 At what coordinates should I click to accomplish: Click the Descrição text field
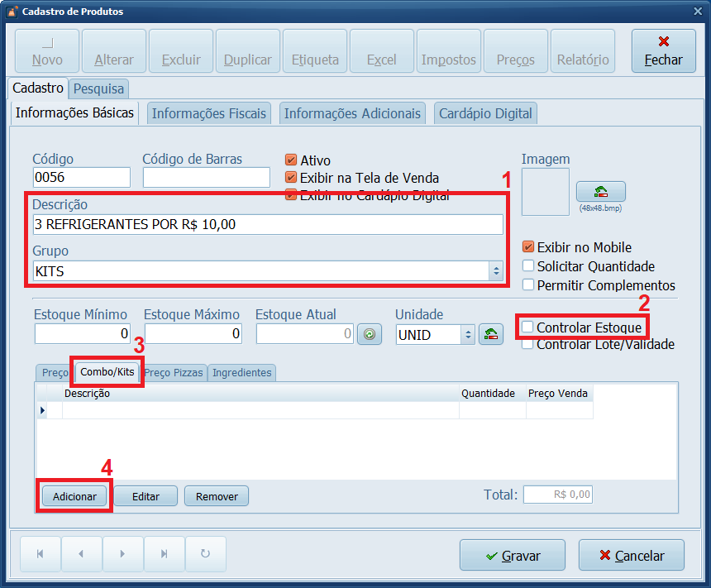[267, 224]
